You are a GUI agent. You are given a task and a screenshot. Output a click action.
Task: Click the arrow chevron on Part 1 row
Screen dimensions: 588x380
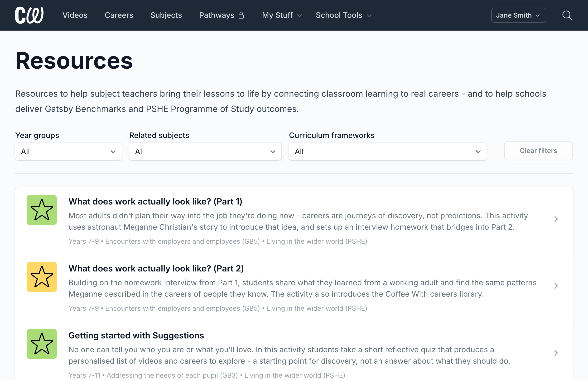[x=556, y=219]
